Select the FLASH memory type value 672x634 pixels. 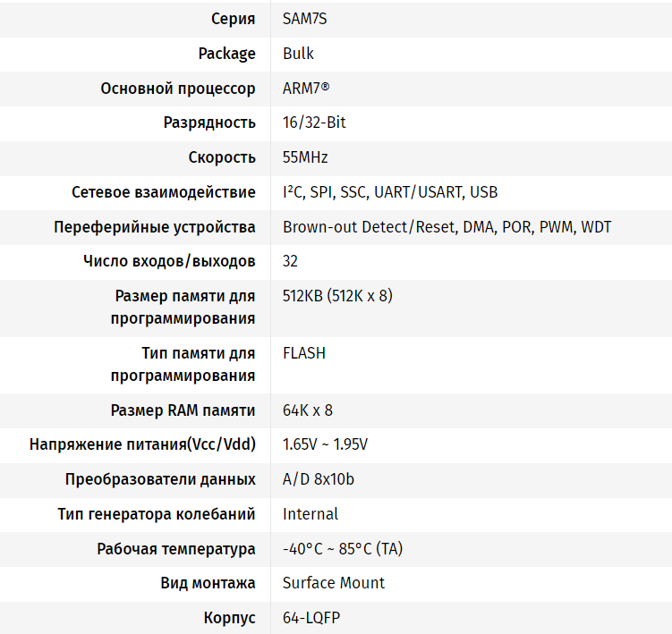pos(304,353)
